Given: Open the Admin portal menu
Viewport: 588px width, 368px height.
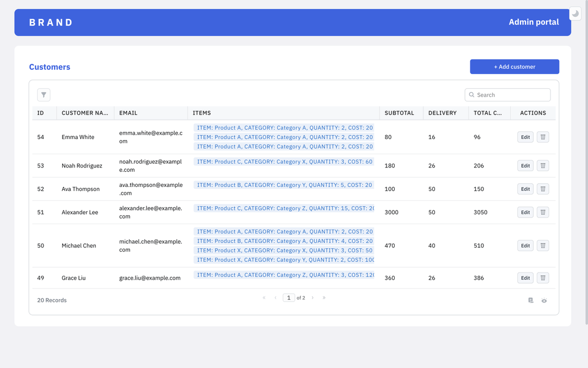Looking at the screenshot, I should click(534, 22).
